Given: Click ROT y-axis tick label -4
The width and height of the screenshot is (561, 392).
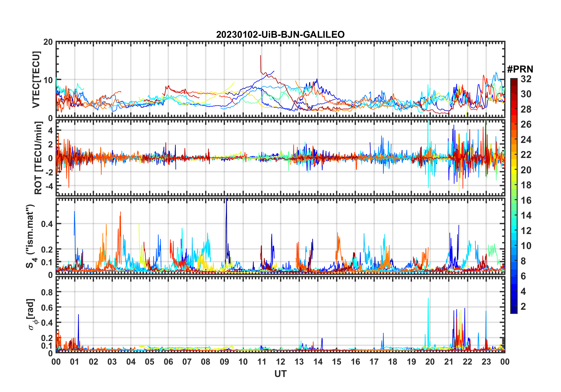Looking at the screenshot, I should [49, 186].
